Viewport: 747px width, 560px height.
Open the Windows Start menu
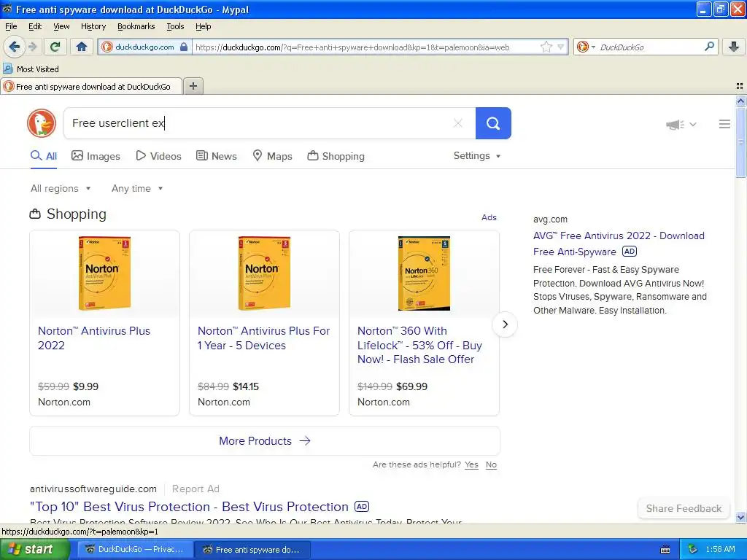pyautogui.click(x=34, y=549)
